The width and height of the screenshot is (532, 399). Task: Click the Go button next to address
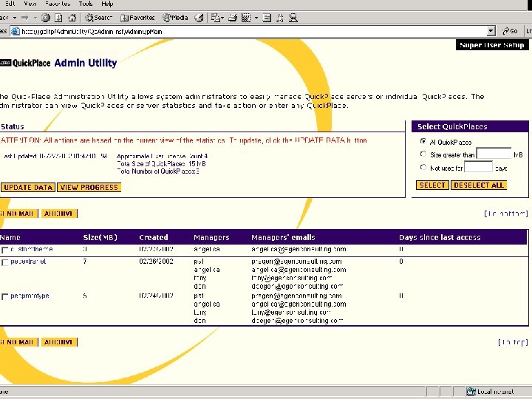click(510, 31)
